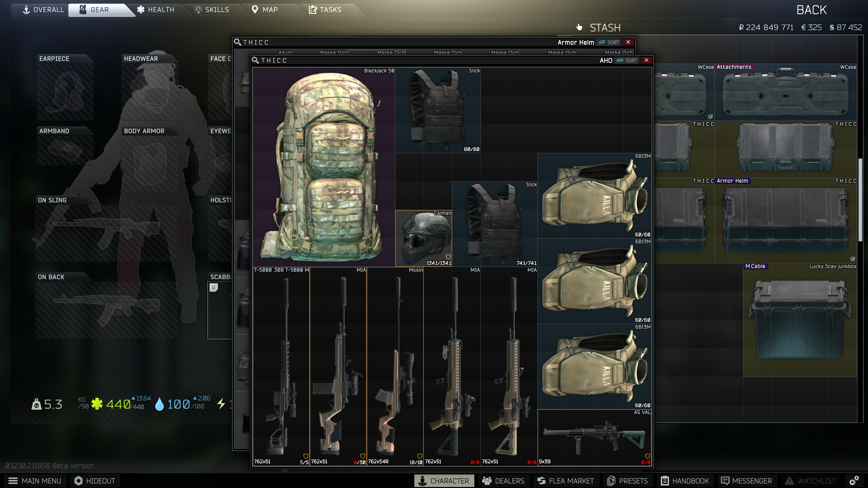Open the Skills tab
The height and width of the screenshot is (488, 868).
(x=212, y=10)
